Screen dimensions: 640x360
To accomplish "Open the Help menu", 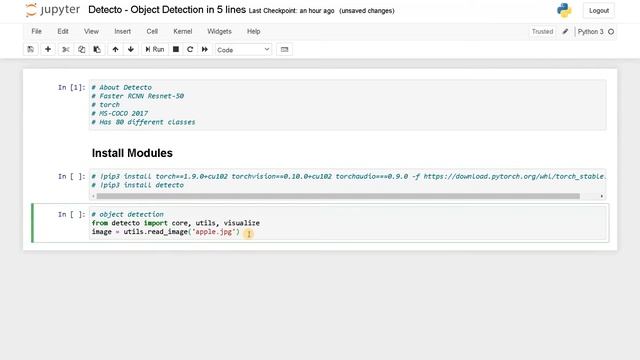I will coord(253,31).
